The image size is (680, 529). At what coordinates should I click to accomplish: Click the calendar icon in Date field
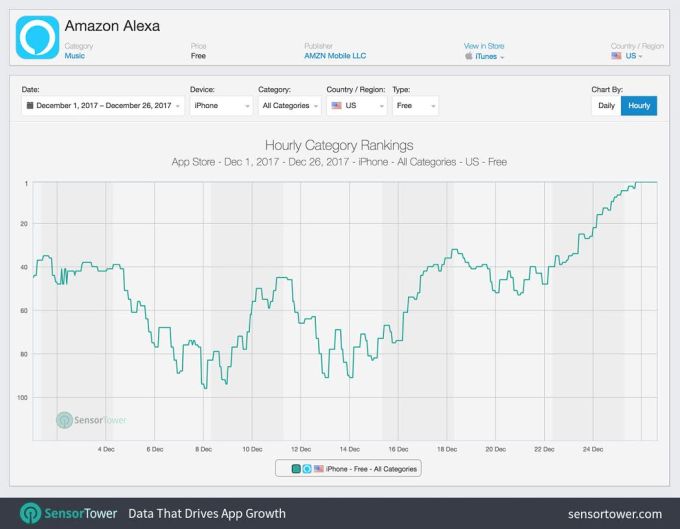(30, 105)
